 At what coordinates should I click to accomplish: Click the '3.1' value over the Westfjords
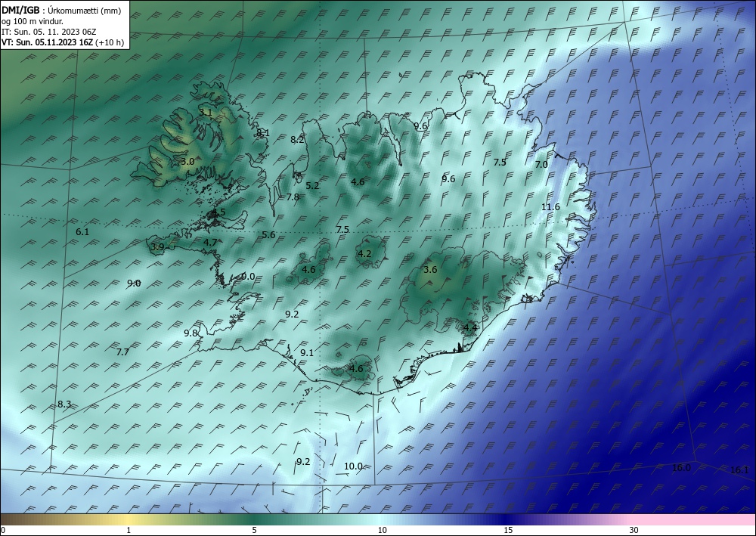tap(206, 113)
